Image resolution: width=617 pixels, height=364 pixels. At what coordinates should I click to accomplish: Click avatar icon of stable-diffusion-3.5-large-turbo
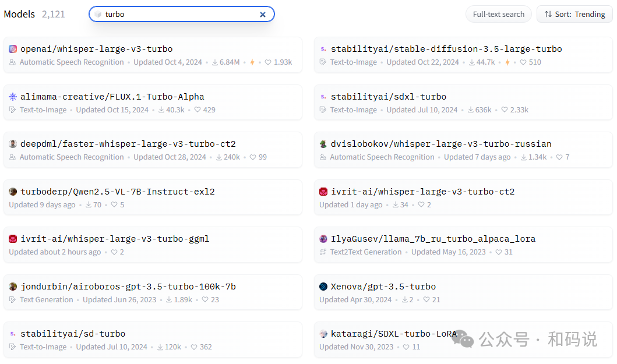tap(323, 49)
